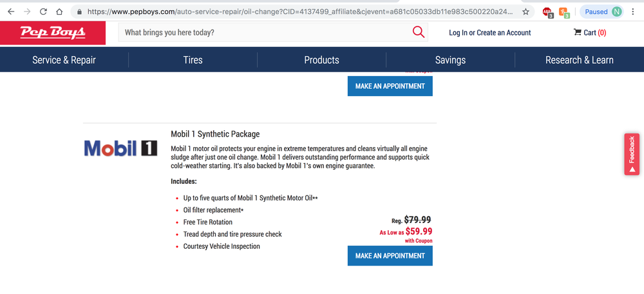This screenshot has width=644, height=294.
Task: Expand the Research & Learn menu
Action: pyautogui.click(x=579, y=60)
